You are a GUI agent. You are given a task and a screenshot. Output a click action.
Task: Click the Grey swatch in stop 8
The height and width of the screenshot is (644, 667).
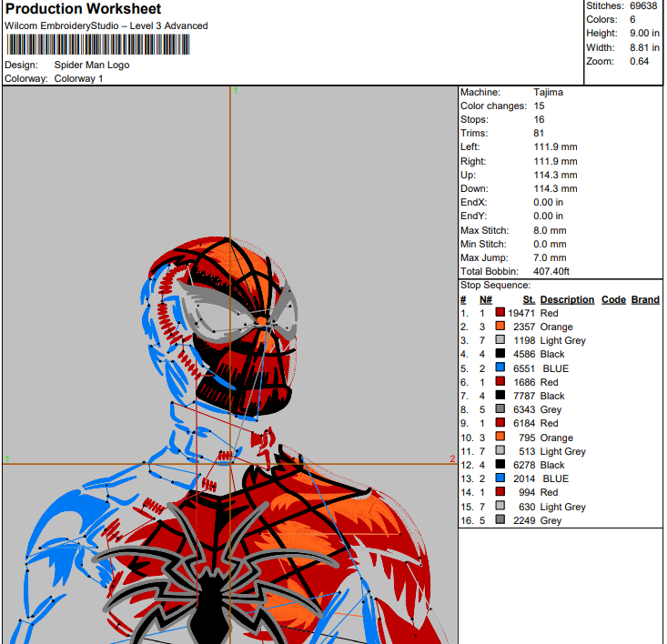tap(500, 409)
